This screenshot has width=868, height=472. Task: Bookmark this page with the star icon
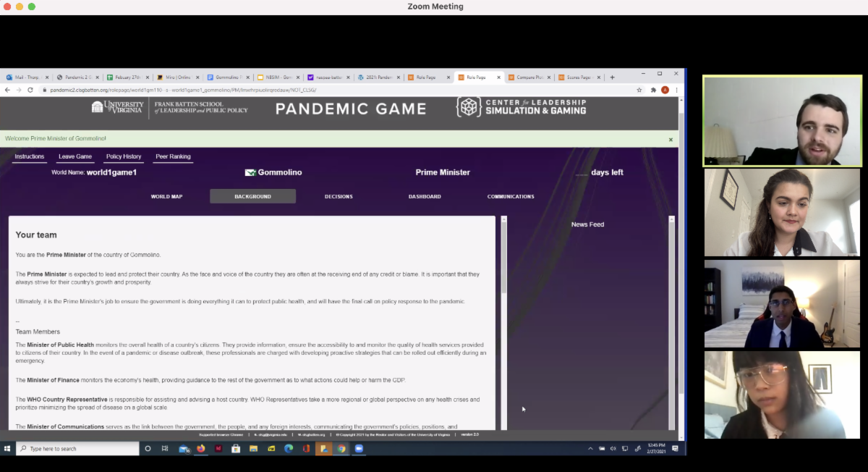(639, 90)
